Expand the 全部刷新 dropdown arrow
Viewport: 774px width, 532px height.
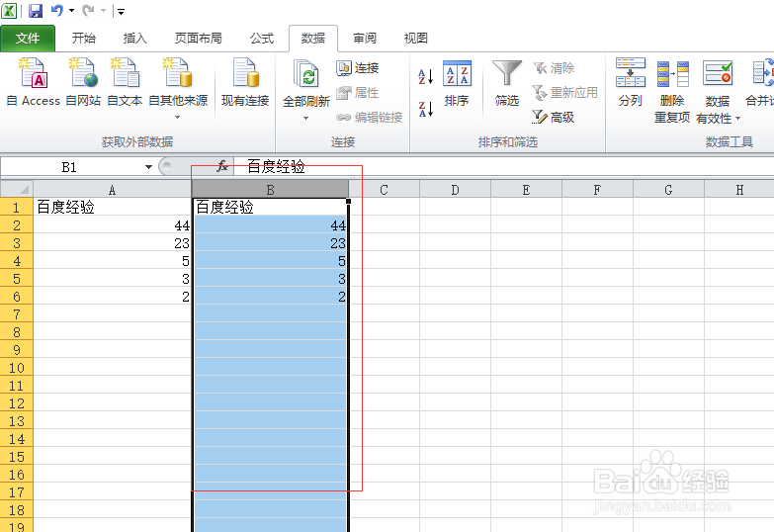click(x=306, y=118)
